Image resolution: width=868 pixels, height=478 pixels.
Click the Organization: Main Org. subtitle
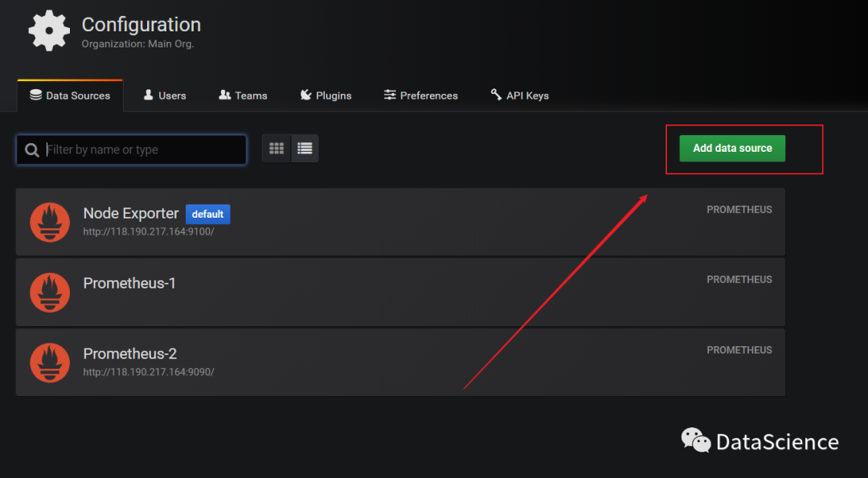point(138,43)
